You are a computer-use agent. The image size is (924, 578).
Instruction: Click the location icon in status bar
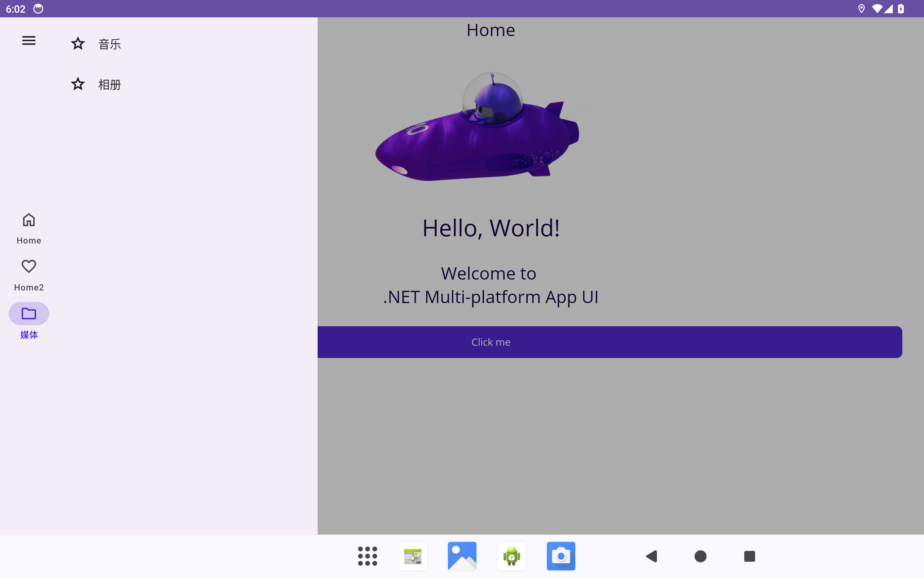point(861,9)
